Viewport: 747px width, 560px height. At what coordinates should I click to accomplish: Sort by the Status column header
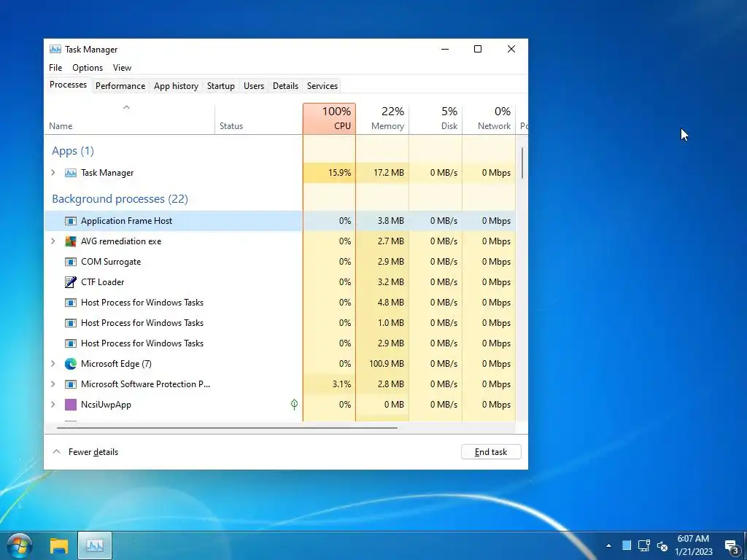point(259,119)
